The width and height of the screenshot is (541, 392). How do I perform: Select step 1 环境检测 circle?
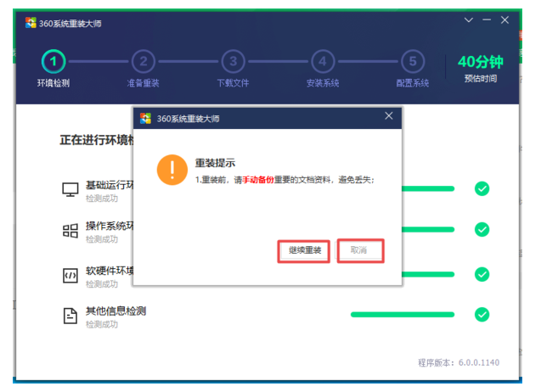(54, 61)
